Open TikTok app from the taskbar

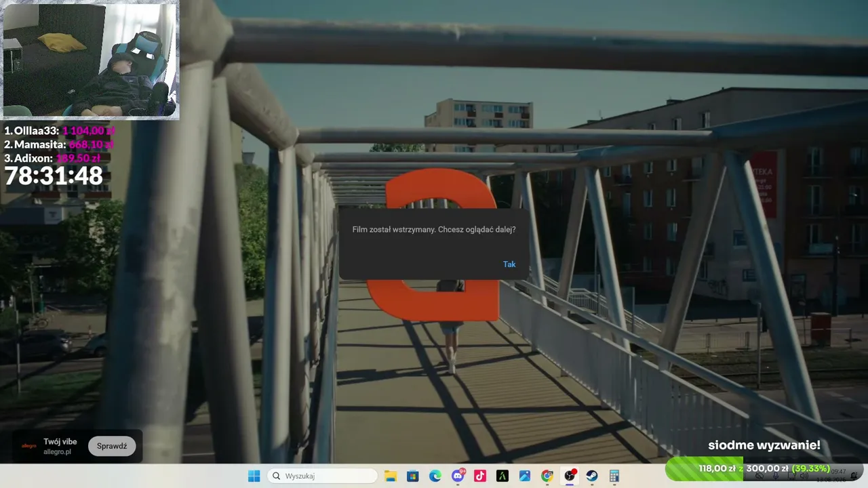point(480,476)
